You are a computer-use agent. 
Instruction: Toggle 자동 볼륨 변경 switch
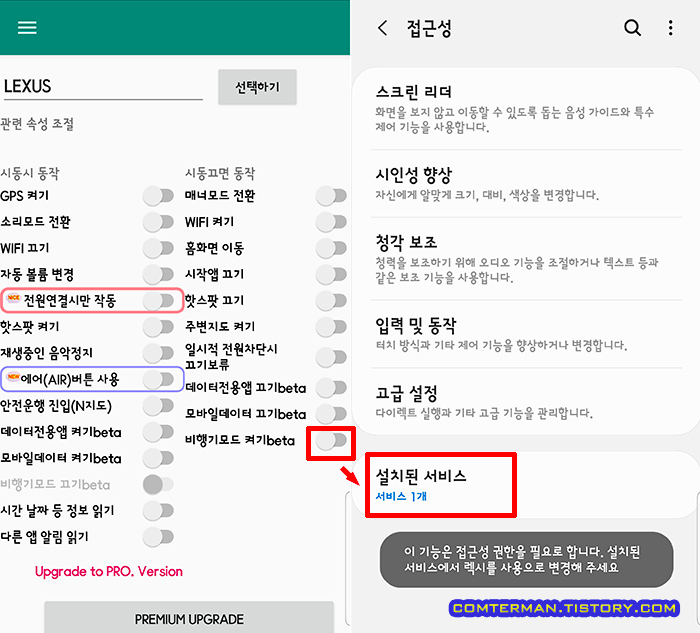point(158,274)
